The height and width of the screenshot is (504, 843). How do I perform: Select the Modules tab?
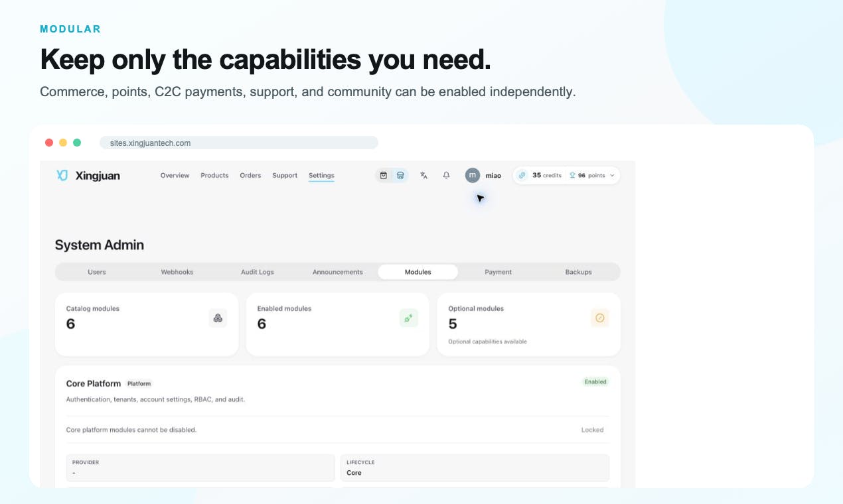pyautogui.click(x=418, y=272)
